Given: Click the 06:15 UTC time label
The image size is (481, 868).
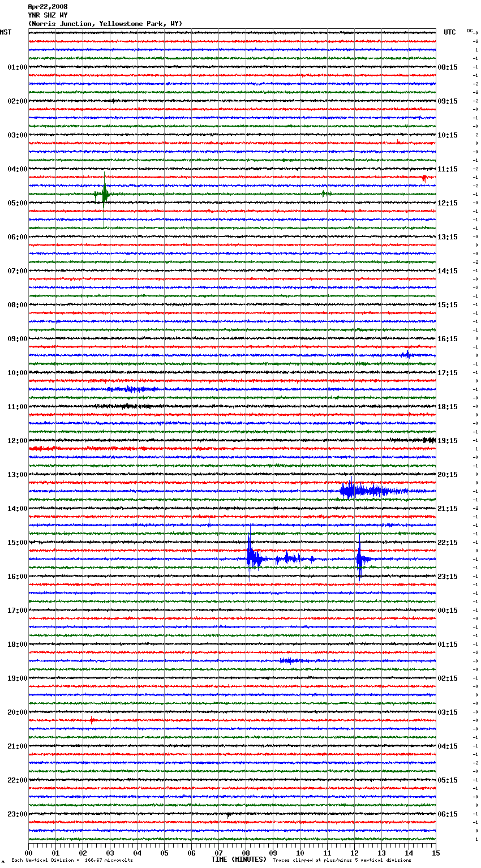Looking at the screenshot, I should click(448, 814).
